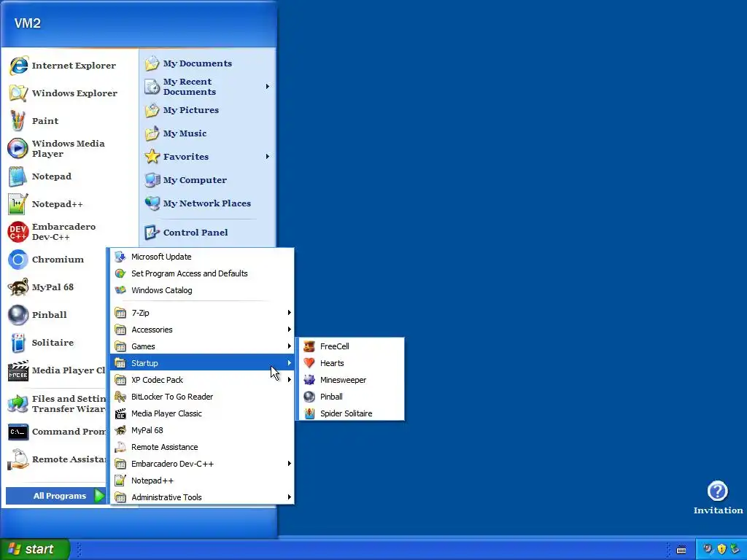The width and height of the screenshot is (747, 560).
Task: Expand the 7-Zip program folder
Action: pos(202,313)
